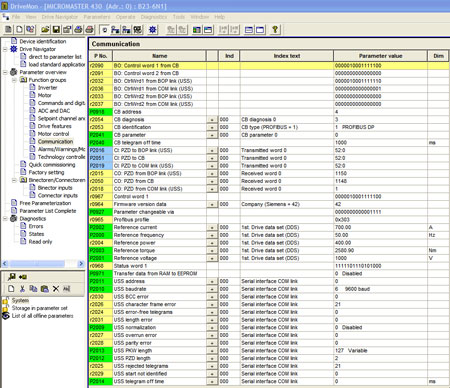Click the blue printer toolbar icon
Viewport: 450px width, 388px height.
click(x=78, y=30)
